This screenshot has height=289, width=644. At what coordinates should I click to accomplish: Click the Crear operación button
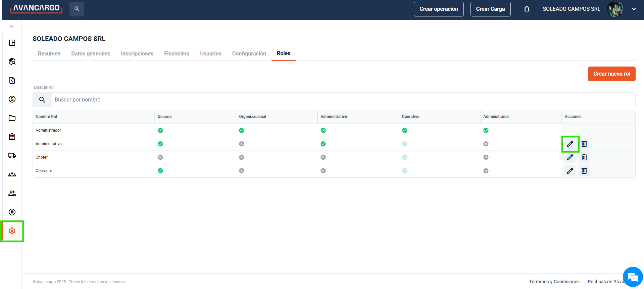[438, 9]
